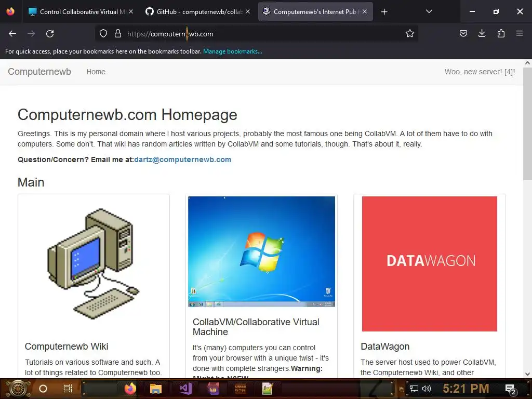Click the 5:21 PM taskbar clock
This screenshot has height=399, width=532.
click(466, 389)
